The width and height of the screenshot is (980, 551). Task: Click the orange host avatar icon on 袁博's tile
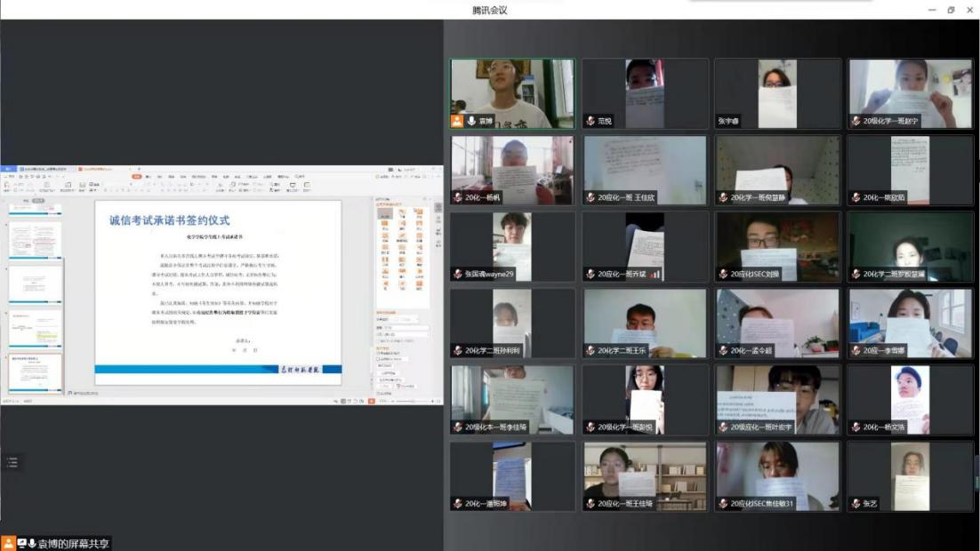[x=458, y=122]
